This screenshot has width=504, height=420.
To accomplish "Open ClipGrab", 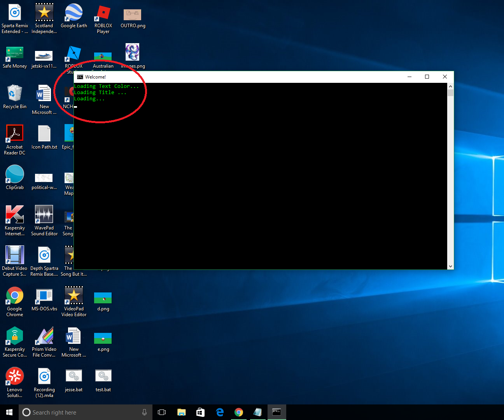I will [14, 174].
